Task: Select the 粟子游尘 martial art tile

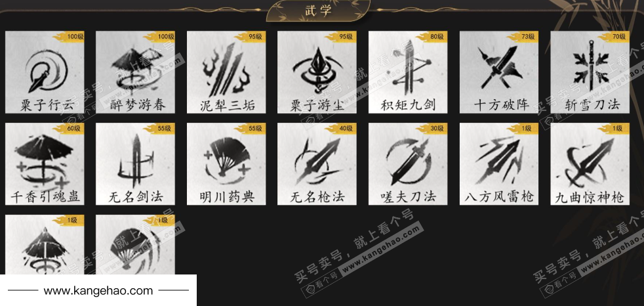Action: (x=317, y=72)
